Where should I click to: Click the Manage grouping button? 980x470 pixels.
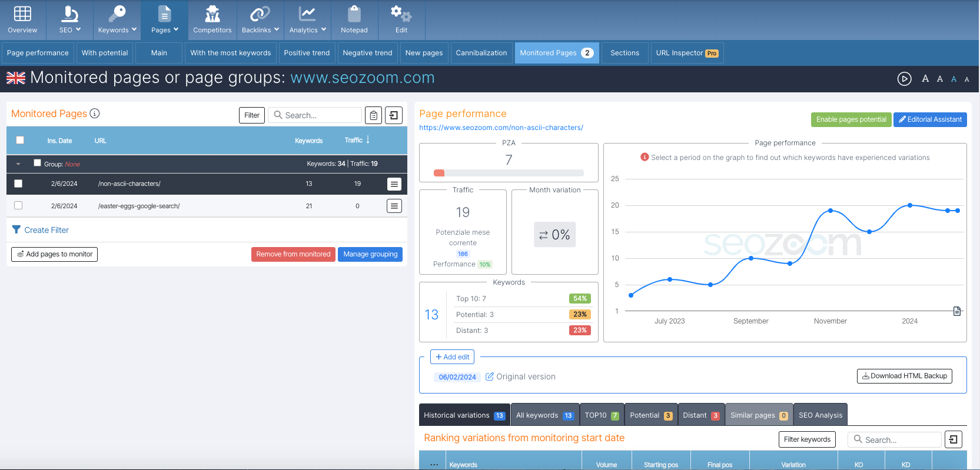pos(370,254)
